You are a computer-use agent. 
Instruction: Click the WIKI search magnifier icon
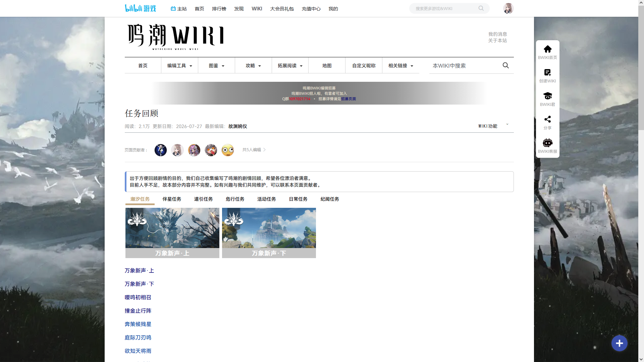coord(505,65)
